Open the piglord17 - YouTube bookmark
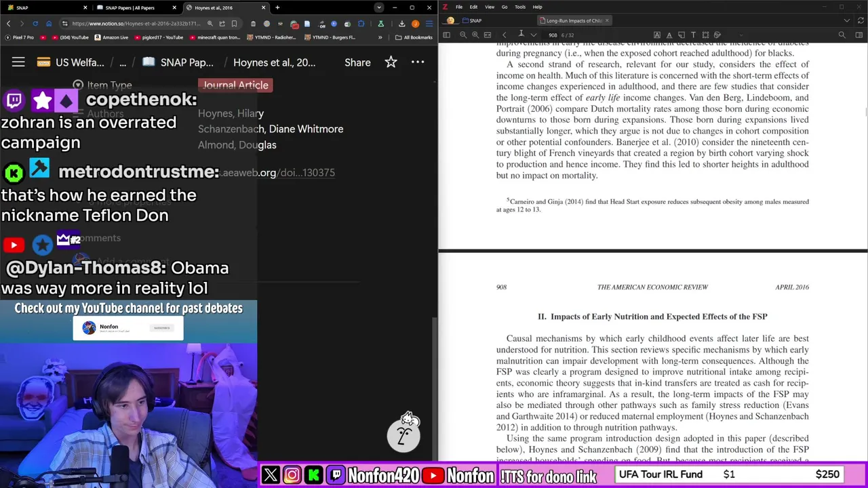Screen dimensions: 868x488 pyautogui.click(x=158, y=37)
